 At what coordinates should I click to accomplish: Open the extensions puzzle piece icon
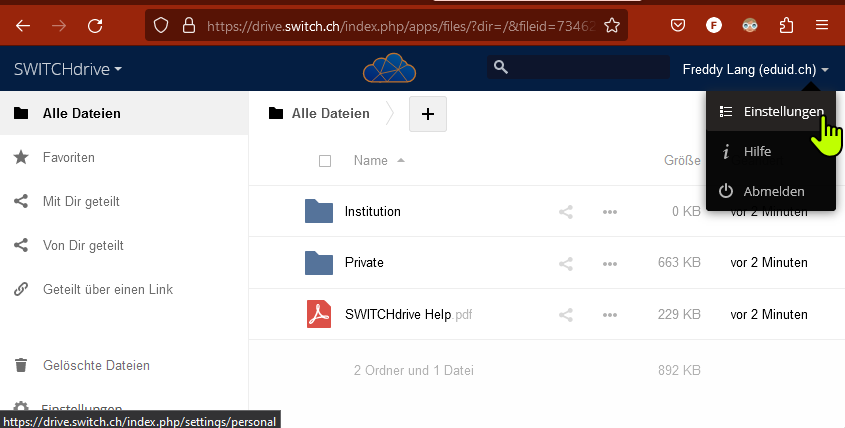point(786,25)
